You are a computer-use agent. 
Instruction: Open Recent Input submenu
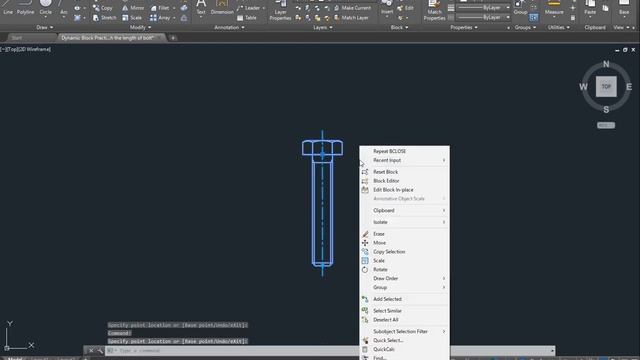(x=404, y=160)
